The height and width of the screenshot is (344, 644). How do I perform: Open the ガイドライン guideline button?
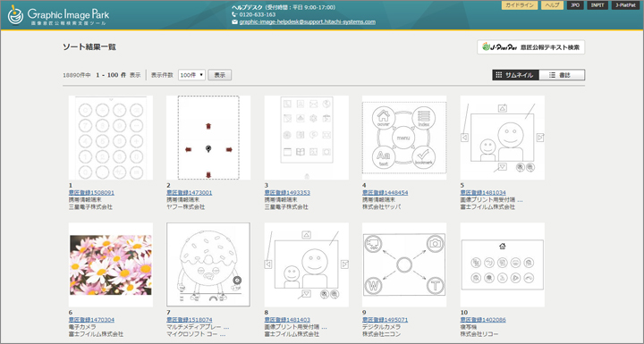[520, 5]
